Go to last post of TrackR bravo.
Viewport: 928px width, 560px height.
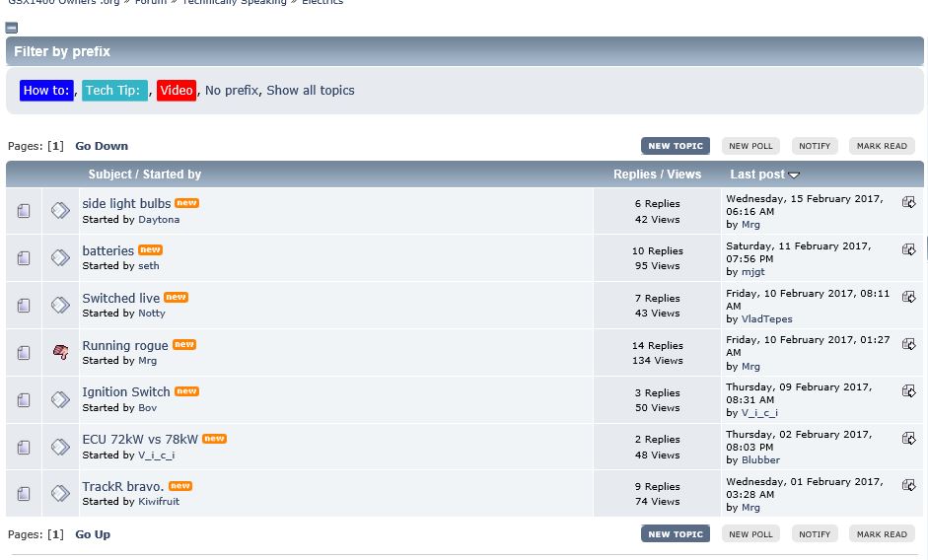coord(909,485)
